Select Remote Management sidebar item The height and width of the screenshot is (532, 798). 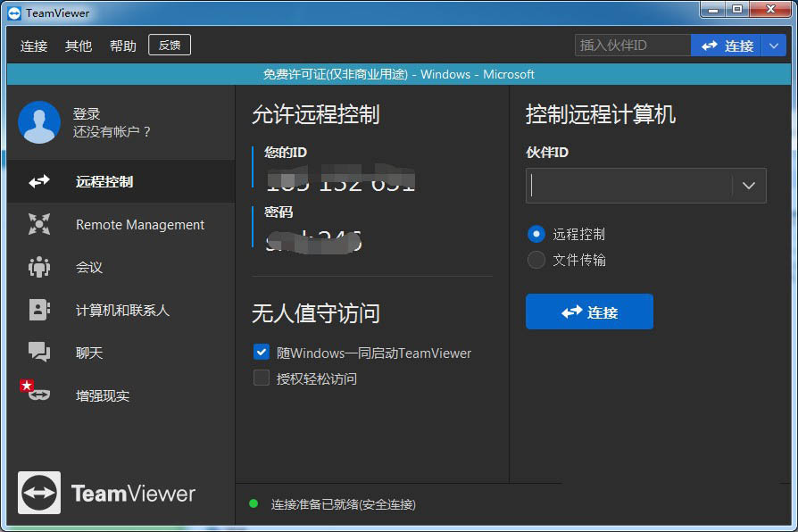click(x=121, y=225)
